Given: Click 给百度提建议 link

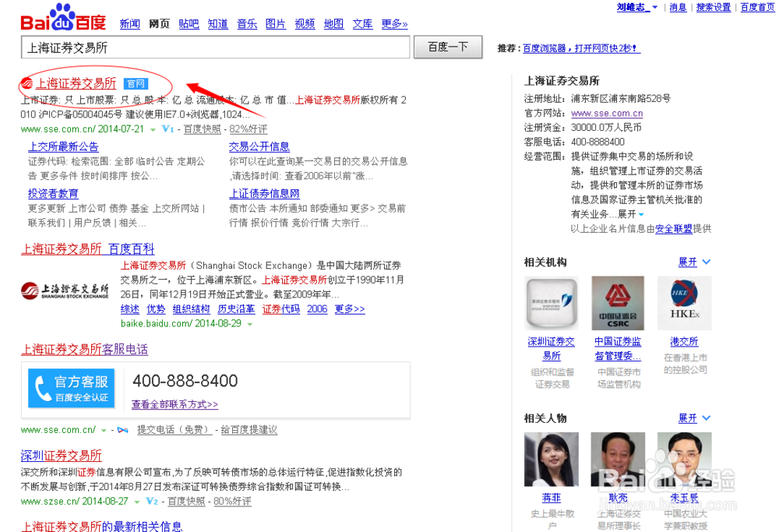Looking at the screenshot, I should click(249, 430).
